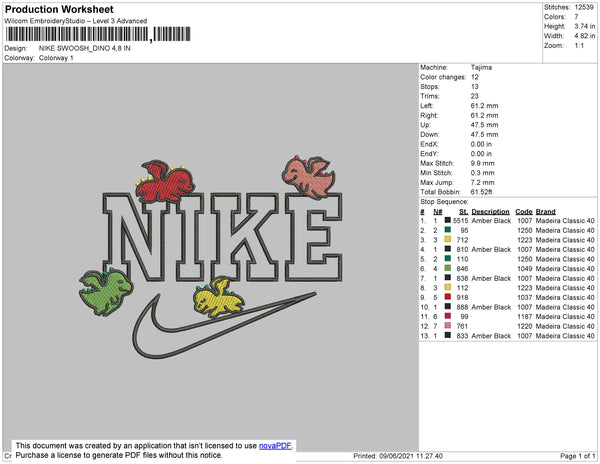This screenshot has width=600, height=464.
Task: Click stitch count '5515' in stop 1
Action: [460, 221]
